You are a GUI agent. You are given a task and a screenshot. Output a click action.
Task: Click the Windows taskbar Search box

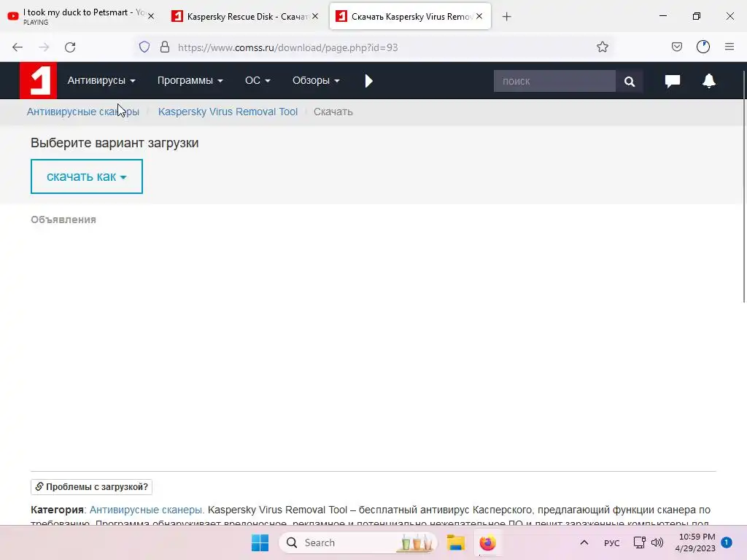tap(357, 542)
